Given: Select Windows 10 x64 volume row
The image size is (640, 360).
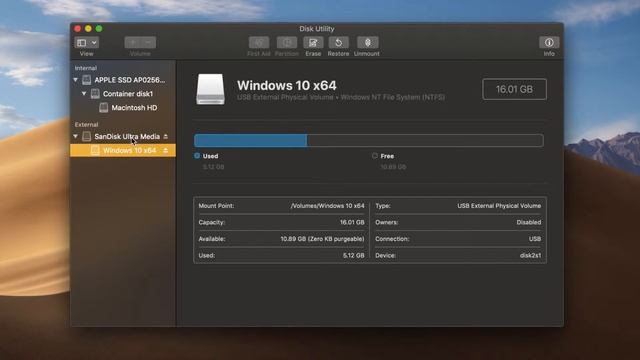Looking at the screenshot, I should [123, 150].
